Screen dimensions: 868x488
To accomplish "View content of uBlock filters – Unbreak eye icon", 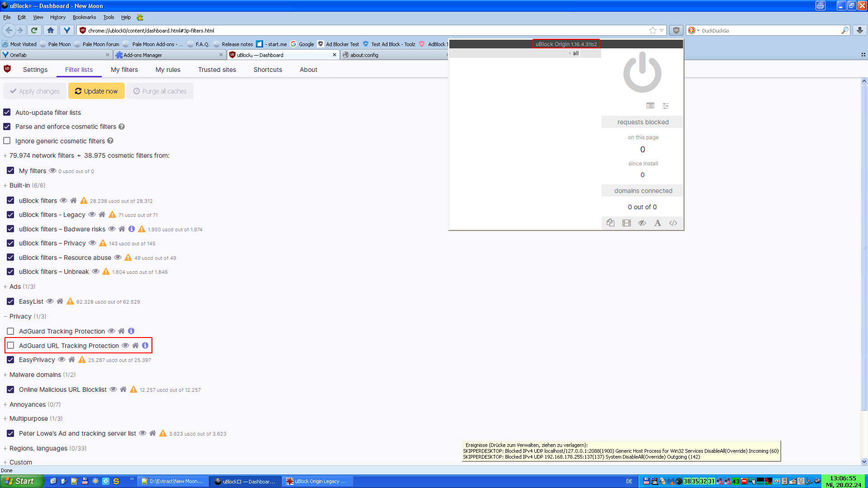I will pos(95,272).
